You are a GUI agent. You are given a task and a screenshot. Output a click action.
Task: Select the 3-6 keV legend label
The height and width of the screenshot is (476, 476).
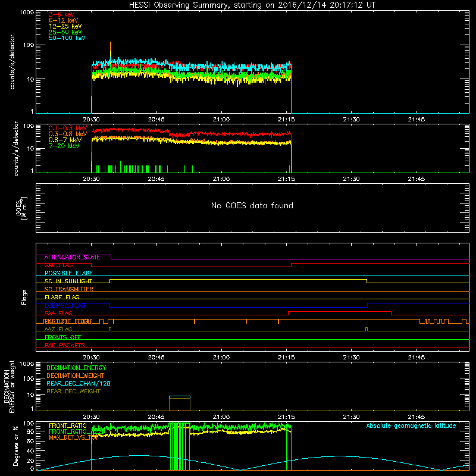62,14
